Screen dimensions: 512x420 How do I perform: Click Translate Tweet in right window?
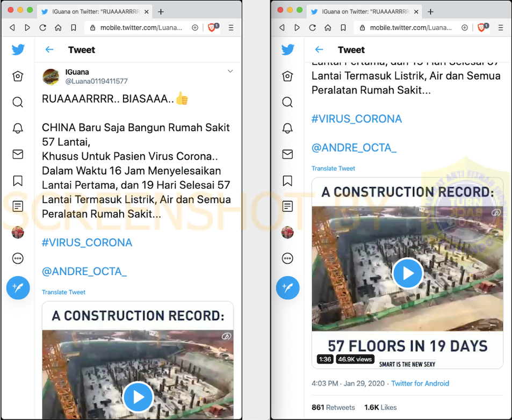tap(334, 169)
